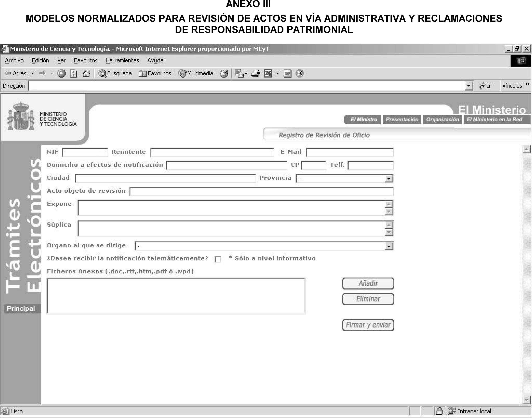
Task: Open the Archivo menu
Action: pos(14,60)
